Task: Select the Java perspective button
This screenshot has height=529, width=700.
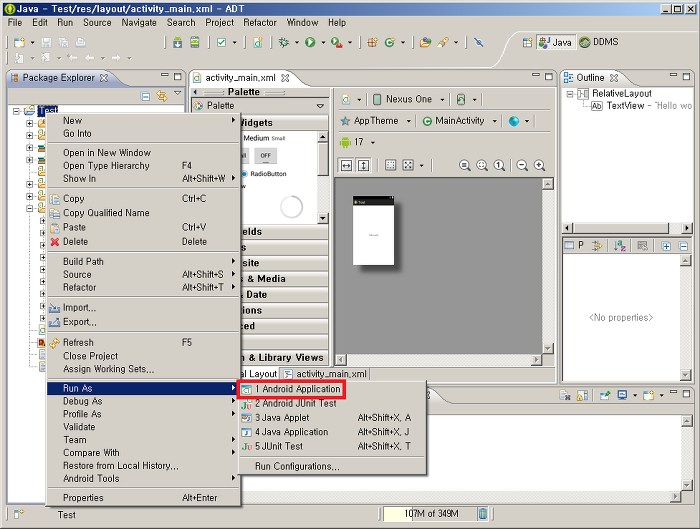Action: pos(556,42)
